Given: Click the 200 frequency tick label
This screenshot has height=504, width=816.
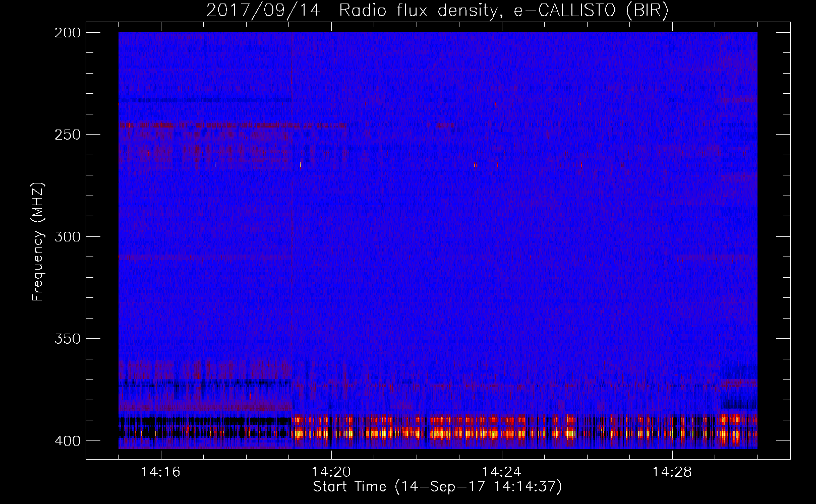Looking at the screenshot, I should [x=68, y=32].
